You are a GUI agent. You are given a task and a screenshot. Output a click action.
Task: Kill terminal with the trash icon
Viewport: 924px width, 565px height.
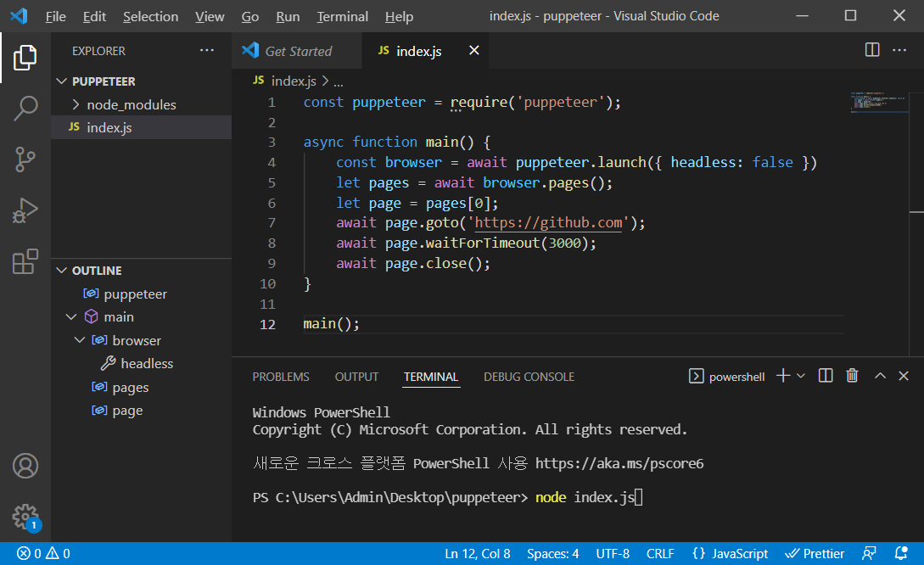coord(852,376)
